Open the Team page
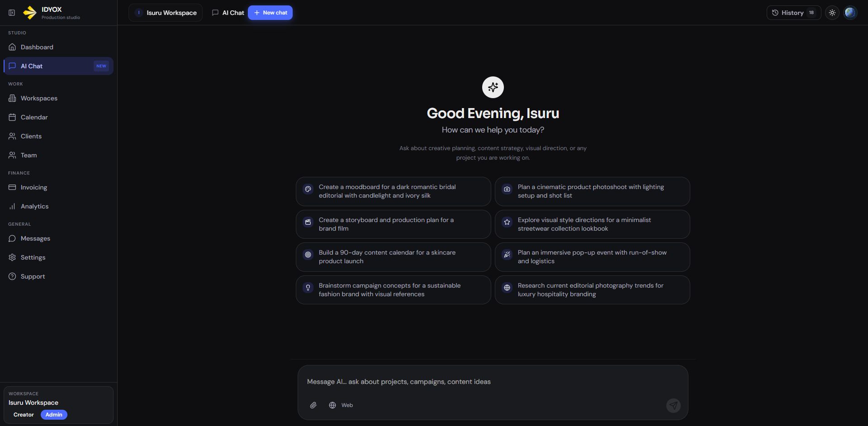Screen dimensions: 868x426 pyautogui.click(x=58, y=155)
